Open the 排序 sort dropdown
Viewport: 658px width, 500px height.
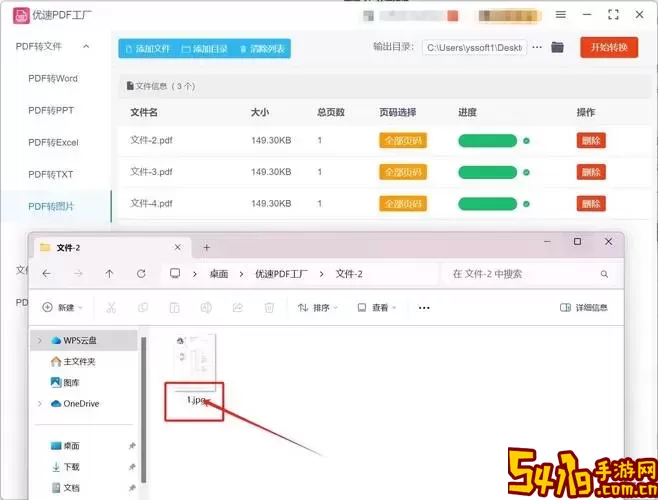tap(318, 308)
